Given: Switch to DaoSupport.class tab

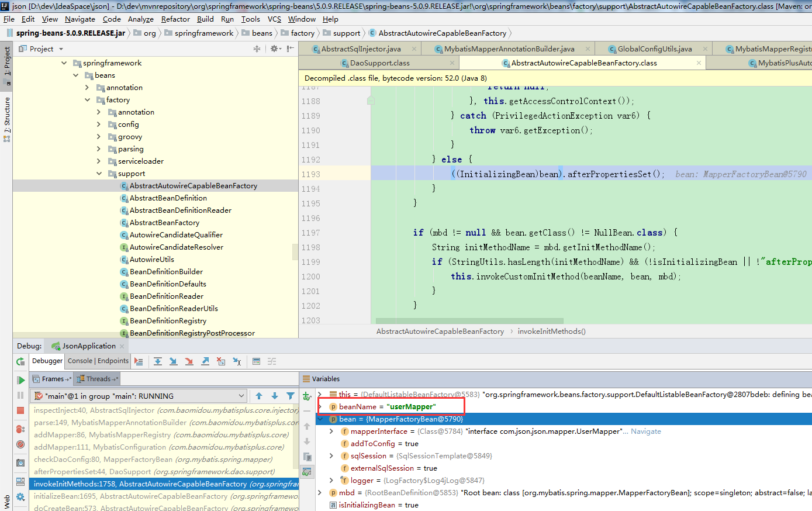Looking at the screenshot, I should (379, 63).
